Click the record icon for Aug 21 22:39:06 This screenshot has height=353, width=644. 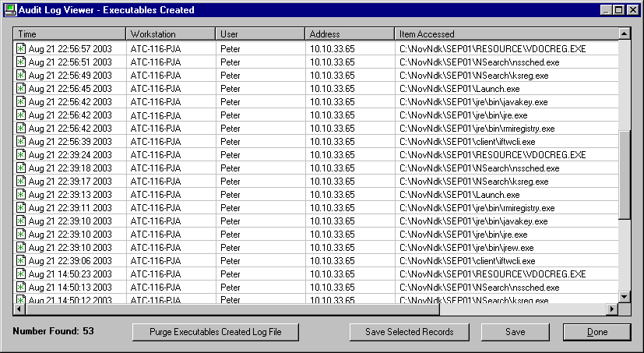coord(20,260)
